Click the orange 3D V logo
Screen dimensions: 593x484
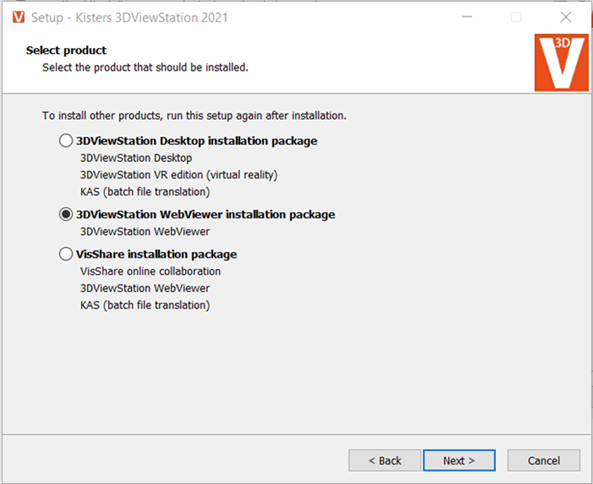pos(561,62)
